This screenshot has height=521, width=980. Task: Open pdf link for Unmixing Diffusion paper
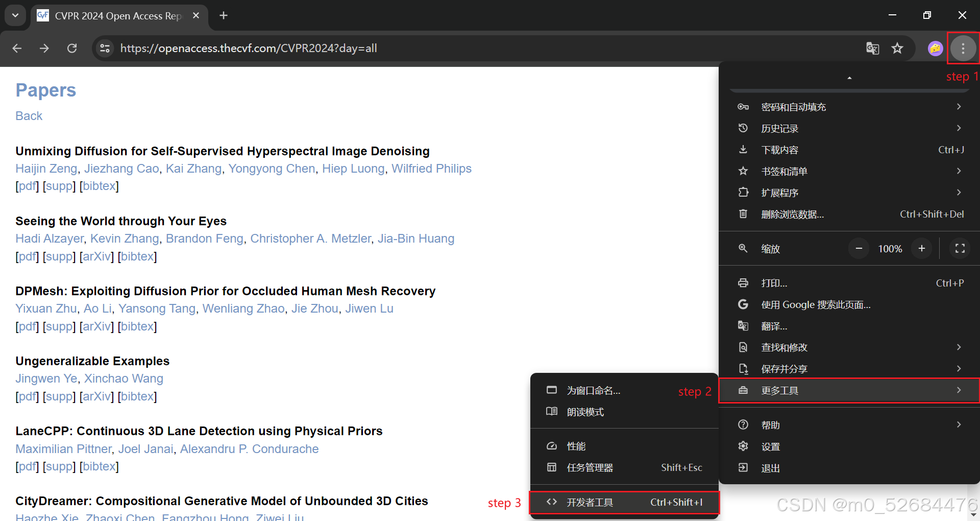(x=28, y=186)
